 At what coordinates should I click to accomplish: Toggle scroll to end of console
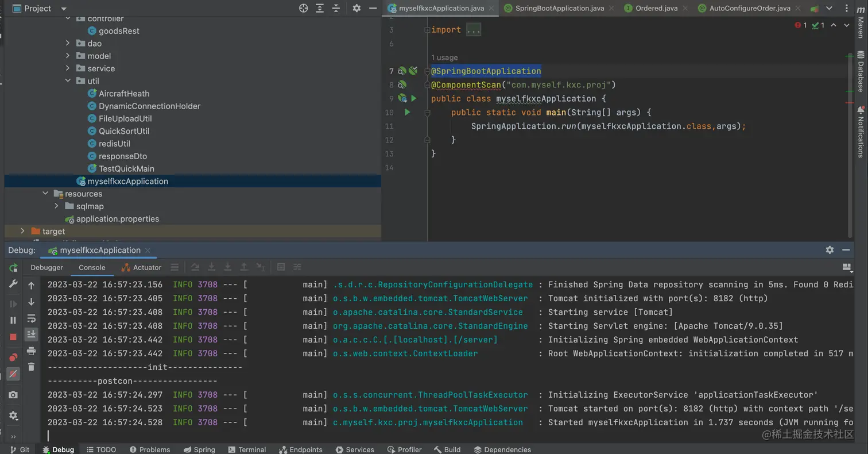(32, 334)
